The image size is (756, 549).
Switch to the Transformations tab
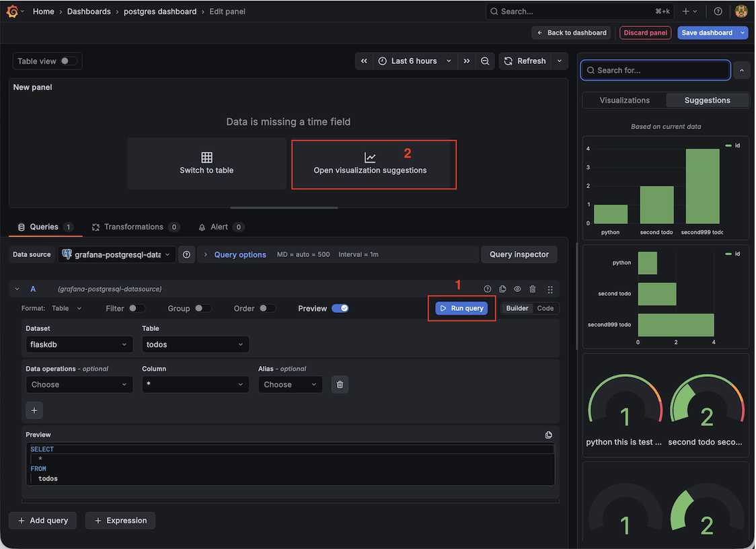click(135, 227)
